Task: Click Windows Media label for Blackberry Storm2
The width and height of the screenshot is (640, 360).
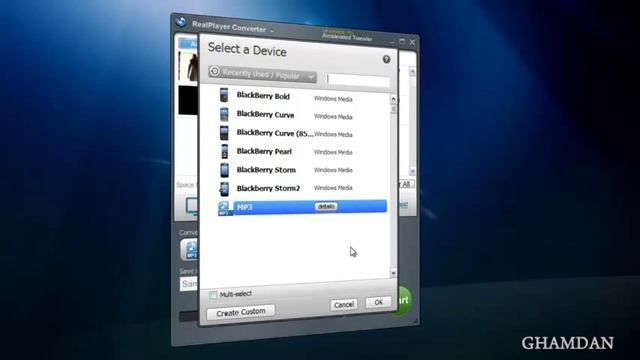Action: tap(333, 188)
